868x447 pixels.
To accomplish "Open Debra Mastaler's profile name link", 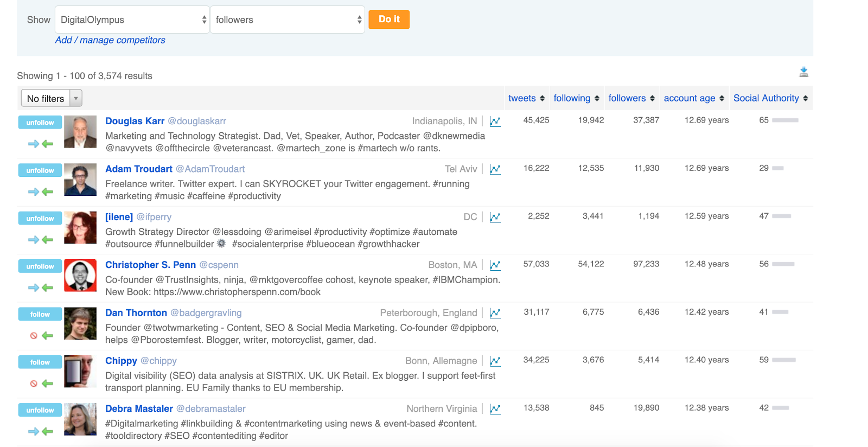I will coord(139,408).
